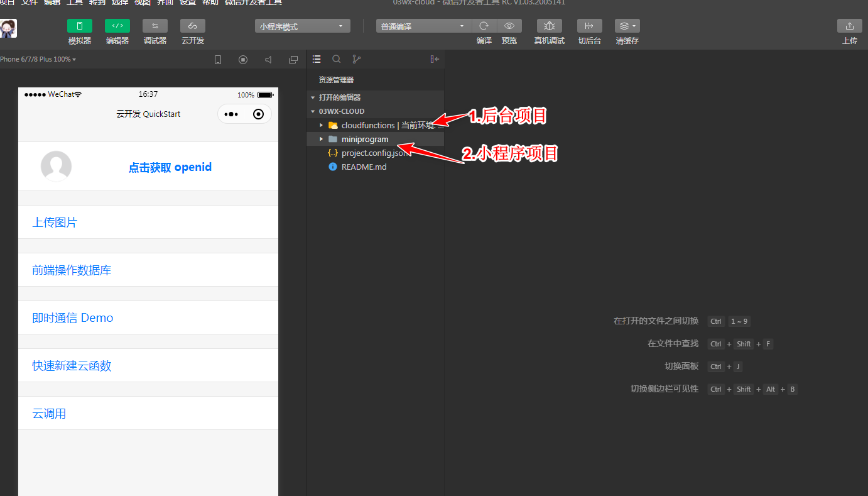
Task: Open the 微信开发者工具 menu
Action: (x=253, y=3)
